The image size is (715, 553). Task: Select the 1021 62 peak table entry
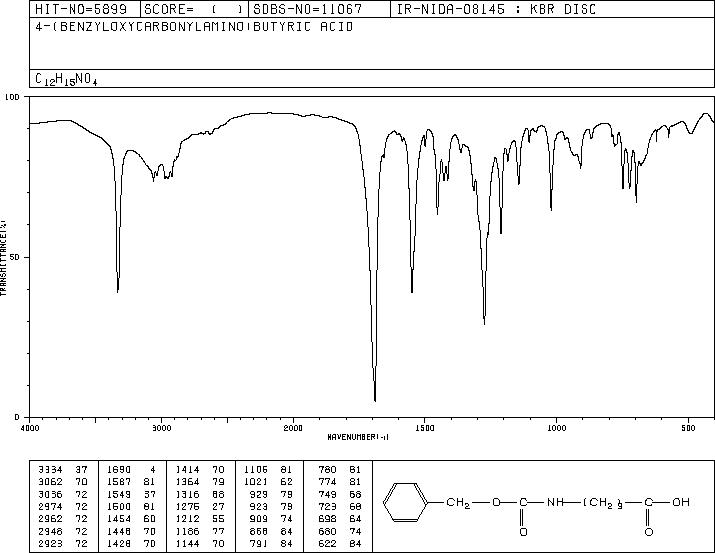point(269,482)
